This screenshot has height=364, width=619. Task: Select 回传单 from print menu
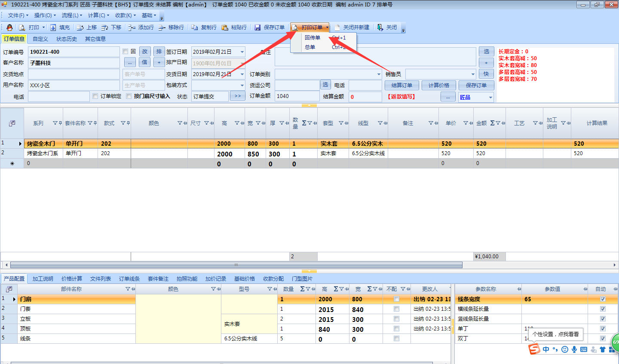click(x=313, y=38)
